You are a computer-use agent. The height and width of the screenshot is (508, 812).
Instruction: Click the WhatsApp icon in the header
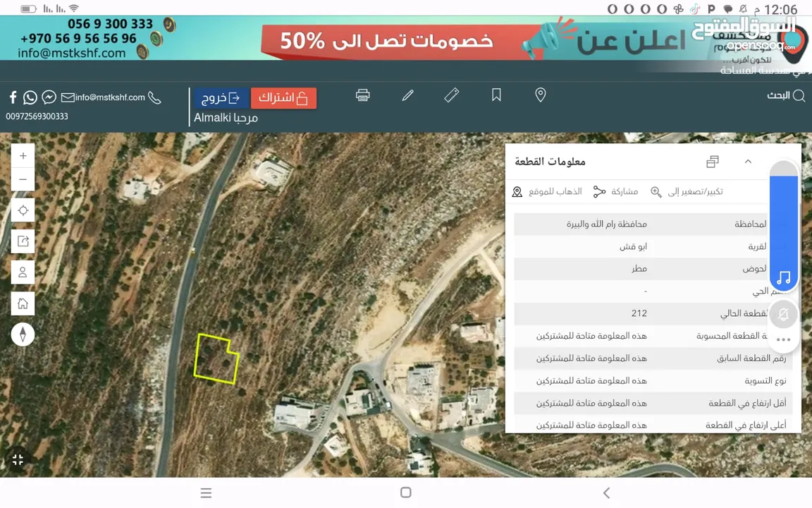pos(30,97)
